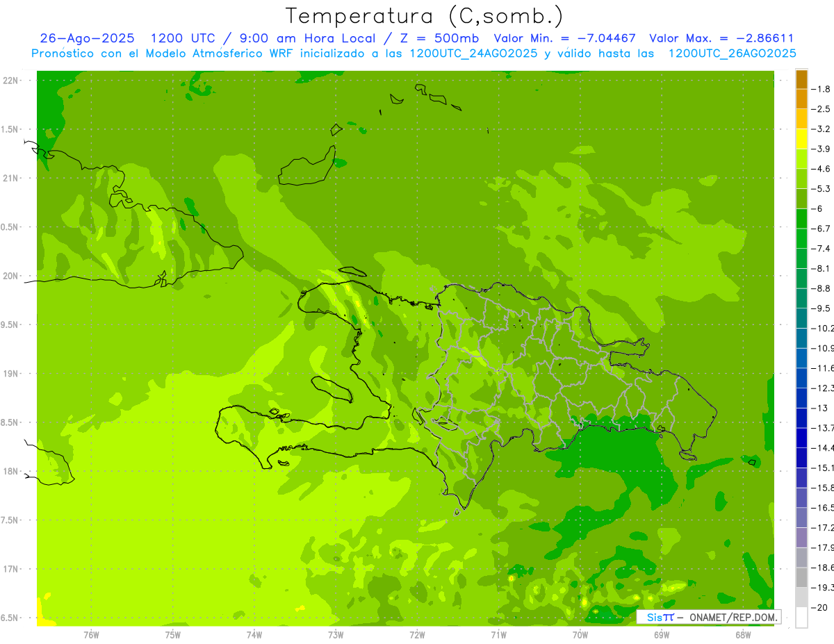
Task: Click the date '26-Ago-2025' in header
Action: pyautogui.click(x=88, y=38)
